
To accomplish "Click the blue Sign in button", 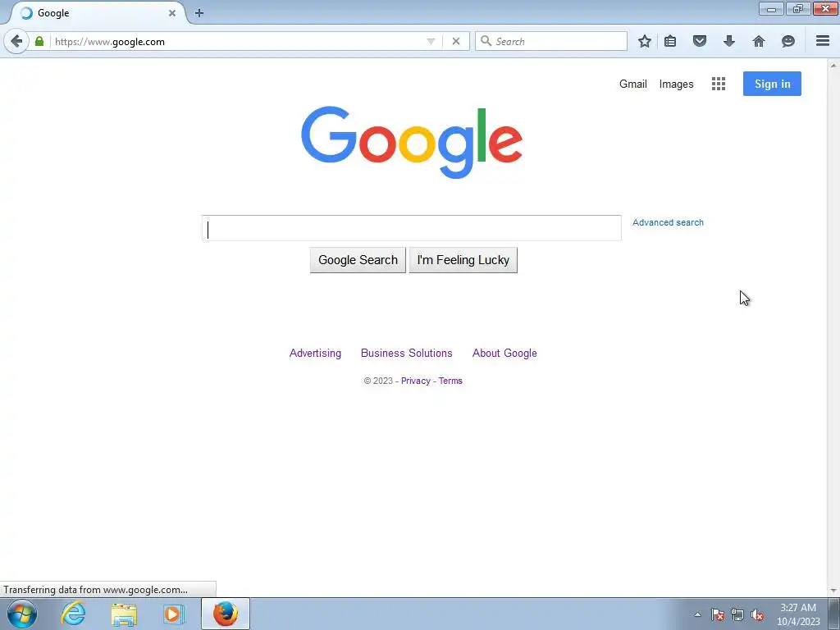I will (772, 84).
